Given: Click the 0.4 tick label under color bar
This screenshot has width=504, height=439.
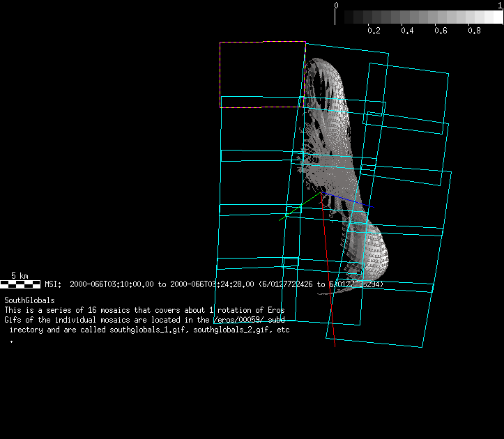Looking at the screenshot, I should tap(407, 31).
